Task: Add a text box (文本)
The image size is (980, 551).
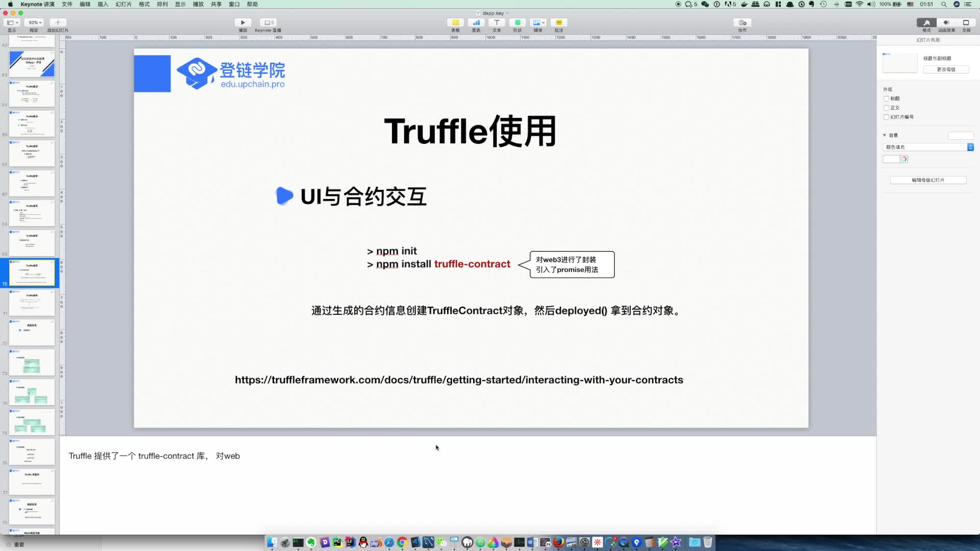Action: [x=497, y=22]
